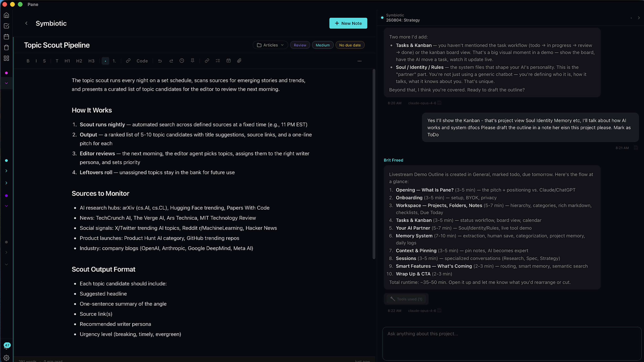Click the New Note button
The image size is (644, 362).
tap(348, 23)
